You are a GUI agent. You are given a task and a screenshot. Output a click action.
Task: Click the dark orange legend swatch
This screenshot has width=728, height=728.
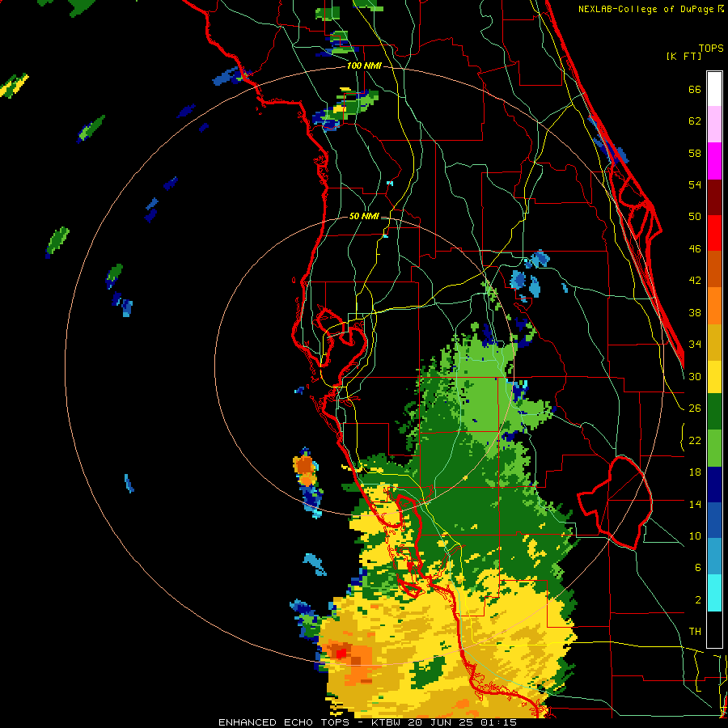(714, 269)
